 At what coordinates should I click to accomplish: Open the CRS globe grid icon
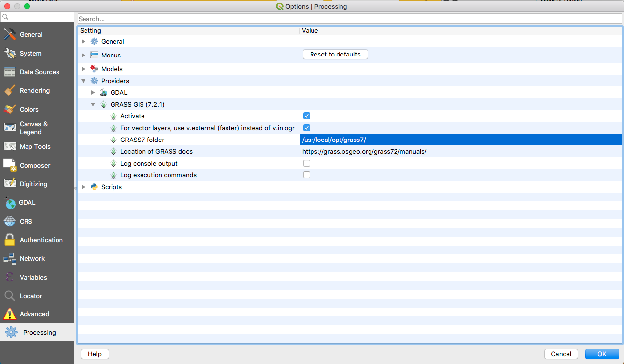click(10, 222)
